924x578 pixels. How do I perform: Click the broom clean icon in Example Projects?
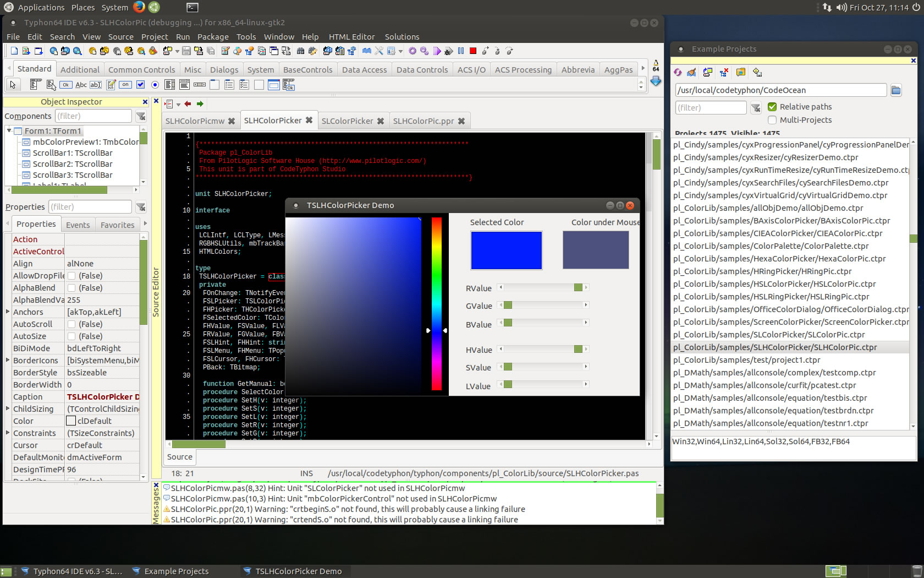point(691,72)
